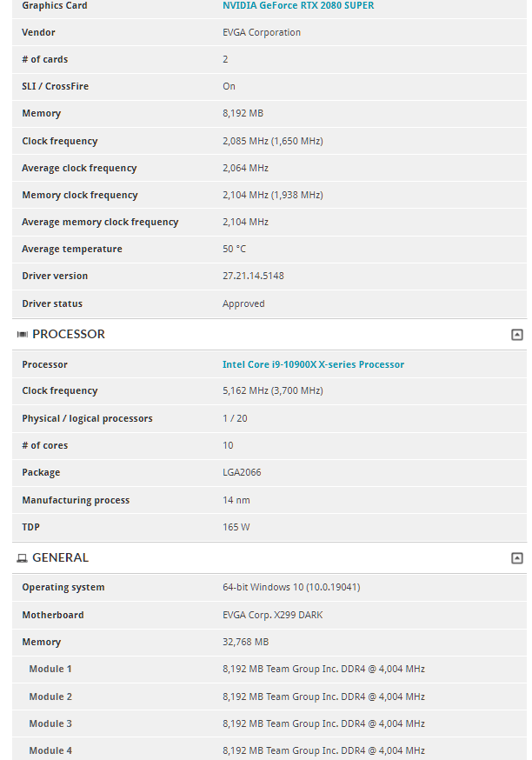The width and height of the screenshot is (532, 760).
Task: Click the GENERAL section heading
Action: (x=60, y=557)
